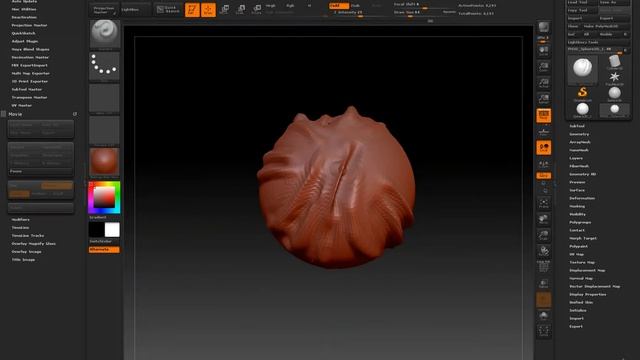Click the Draw Size slider

click(x=417, y=13)
